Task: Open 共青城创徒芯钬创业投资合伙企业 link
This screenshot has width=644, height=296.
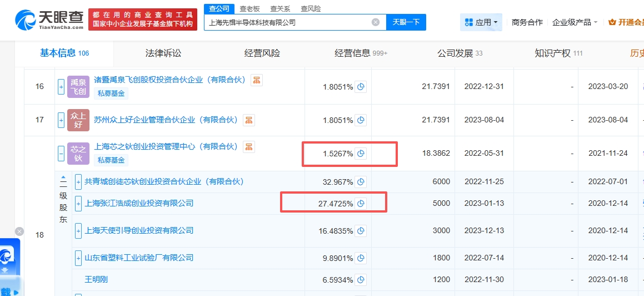Action: coord(164,181)
